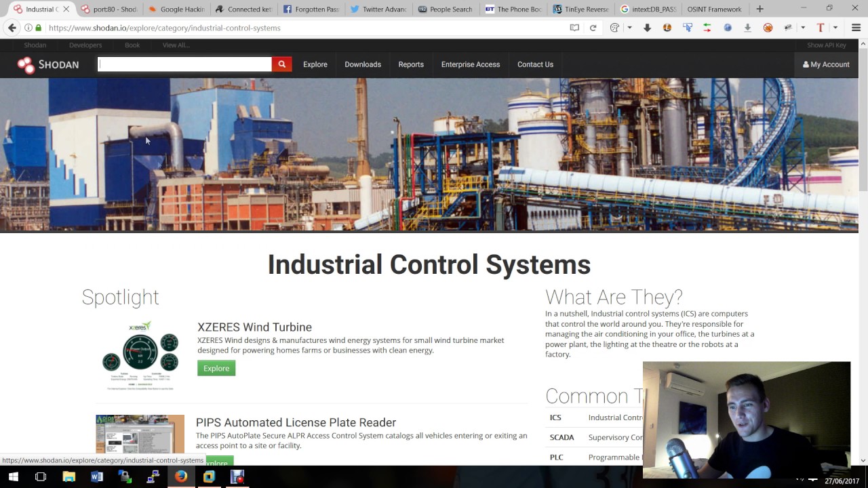Switch to the intext:DB_PASS Google tab
This screenshot has height=488, width=868.
pos(648,9)
